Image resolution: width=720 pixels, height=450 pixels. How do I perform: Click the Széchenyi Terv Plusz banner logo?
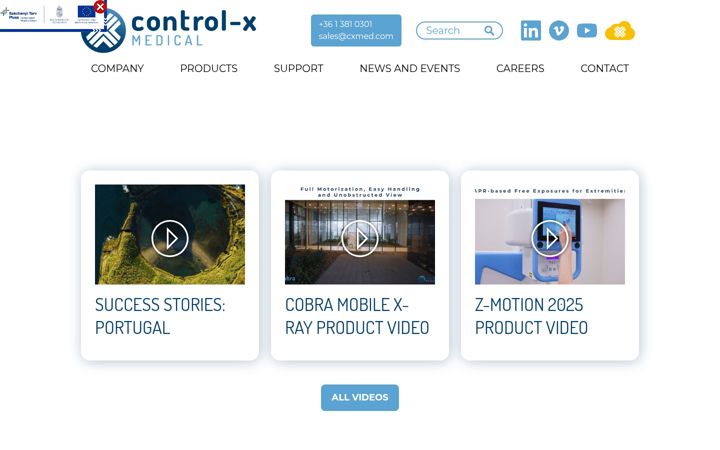coord(21,15)
